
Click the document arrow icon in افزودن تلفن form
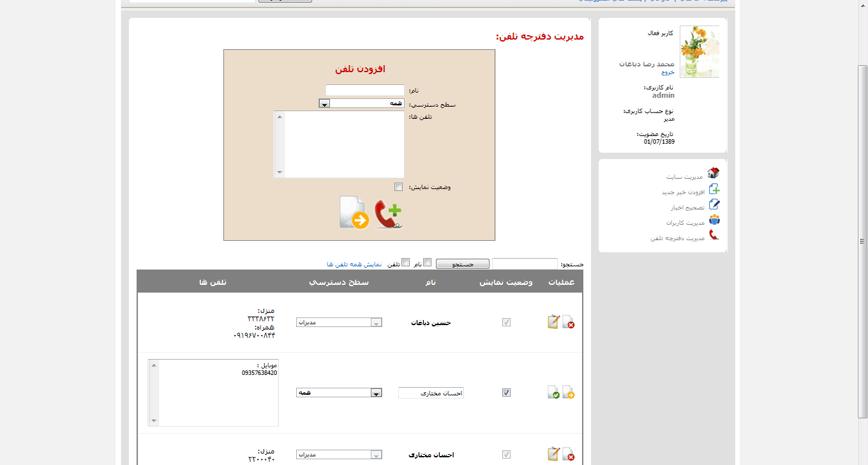point(354,213)
